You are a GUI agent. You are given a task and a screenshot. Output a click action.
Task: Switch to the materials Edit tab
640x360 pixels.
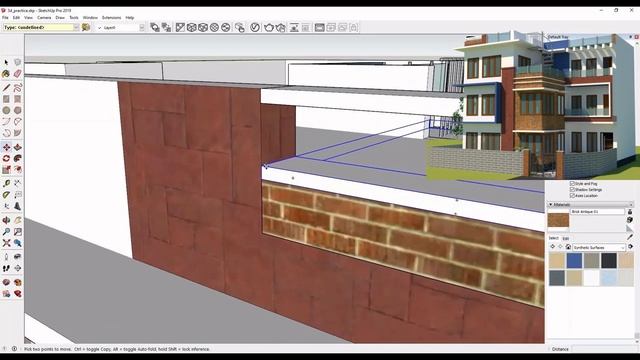(566, 238)
